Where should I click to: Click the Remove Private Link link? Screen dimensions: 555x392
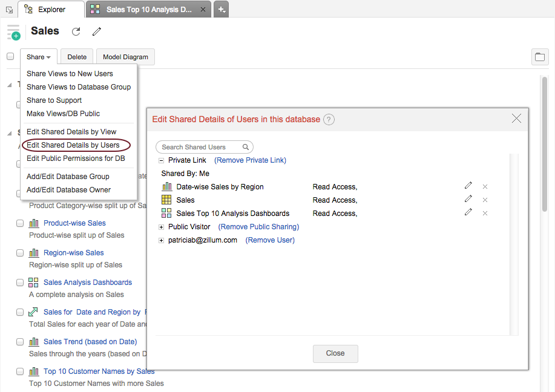click(250, 160)
